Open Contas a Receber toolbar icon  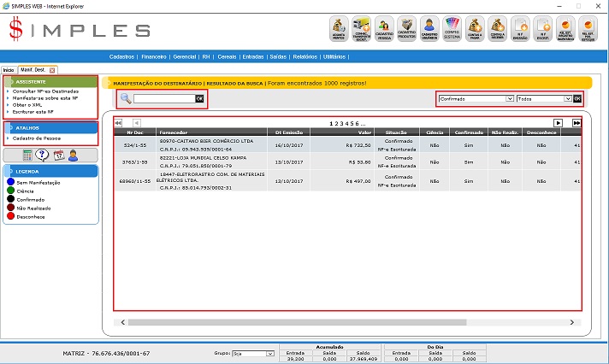pos(496,28)
